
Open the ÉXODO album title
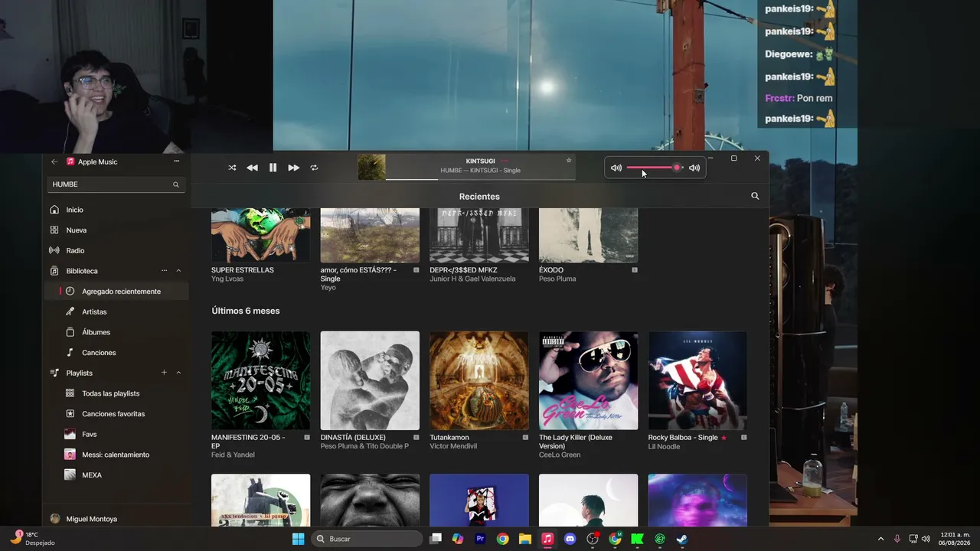coord(551,270)
